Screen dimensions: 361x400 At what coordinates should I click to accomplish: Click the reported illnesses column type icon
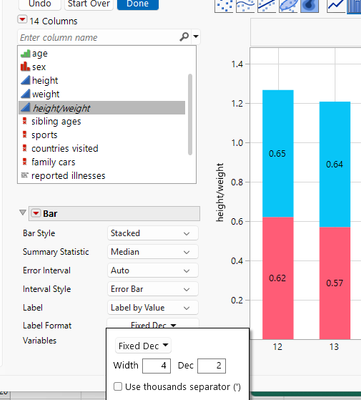(x=24, y=175)
